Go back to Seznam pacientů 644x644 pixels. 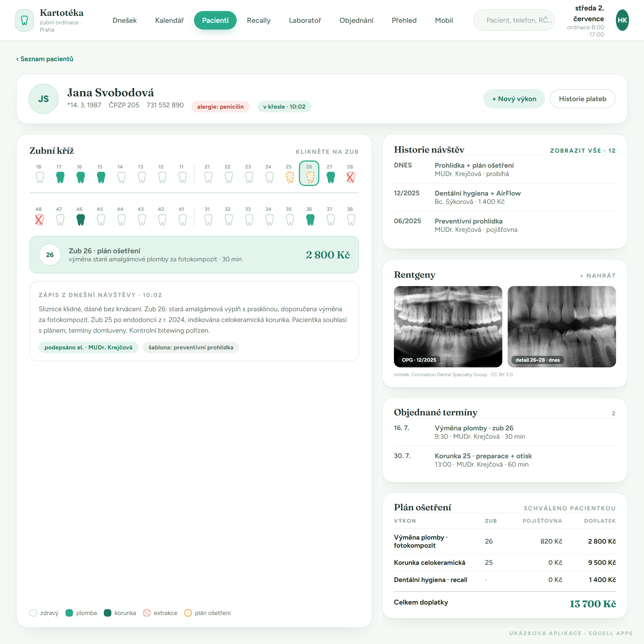[45, 59]
